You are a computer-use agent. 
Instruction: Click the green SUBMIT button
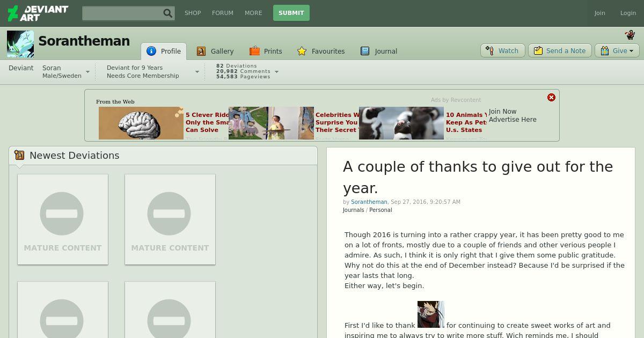[x=291, y=13]
